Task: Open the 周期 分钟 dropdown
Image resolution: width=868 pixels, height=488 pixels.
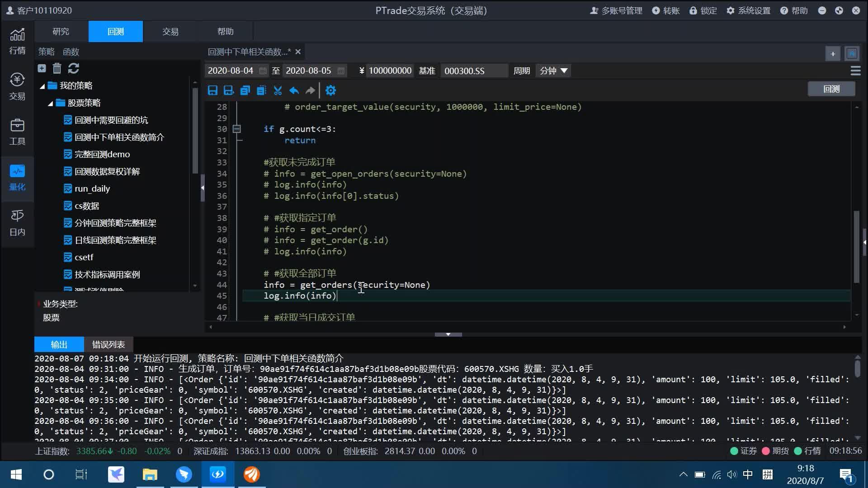Action: [x=553, y=71]
